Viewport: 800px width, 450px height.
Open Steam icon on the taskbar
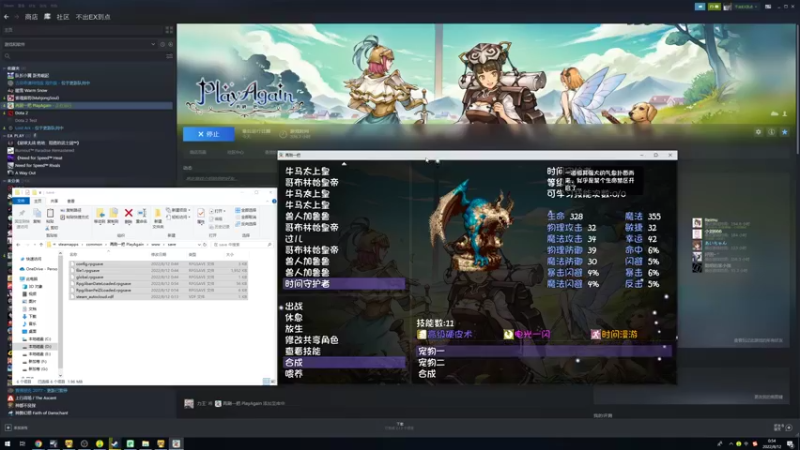point(115,444)
